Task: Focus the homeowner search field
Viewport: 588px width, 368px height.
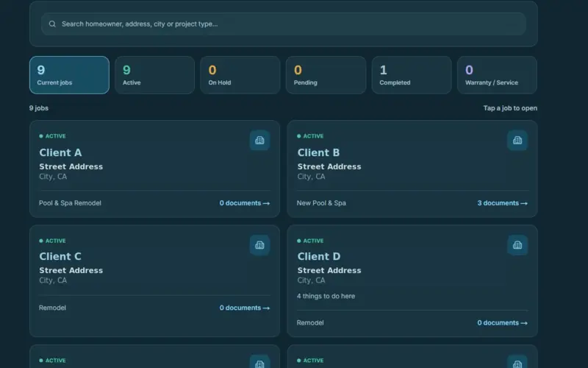Action: point(284,24)
